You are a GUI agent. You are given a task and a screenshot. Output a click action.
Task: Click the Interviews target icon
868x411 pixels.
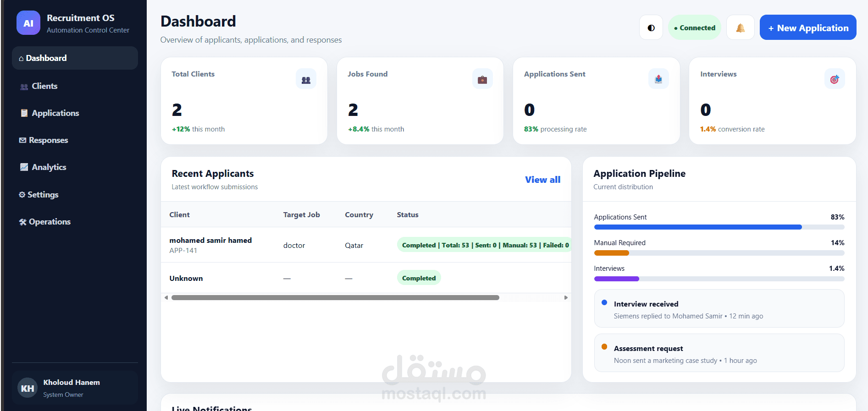(x=835, y=79)
